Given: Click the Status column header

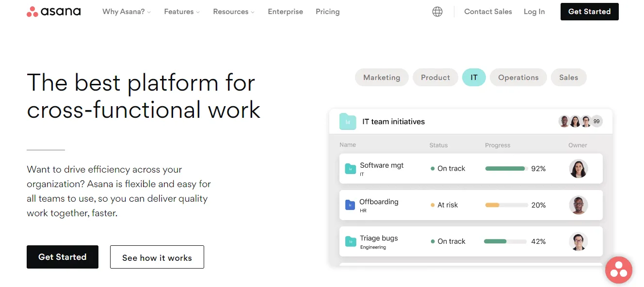Looking at the screenshot, I should coord(438,145).
